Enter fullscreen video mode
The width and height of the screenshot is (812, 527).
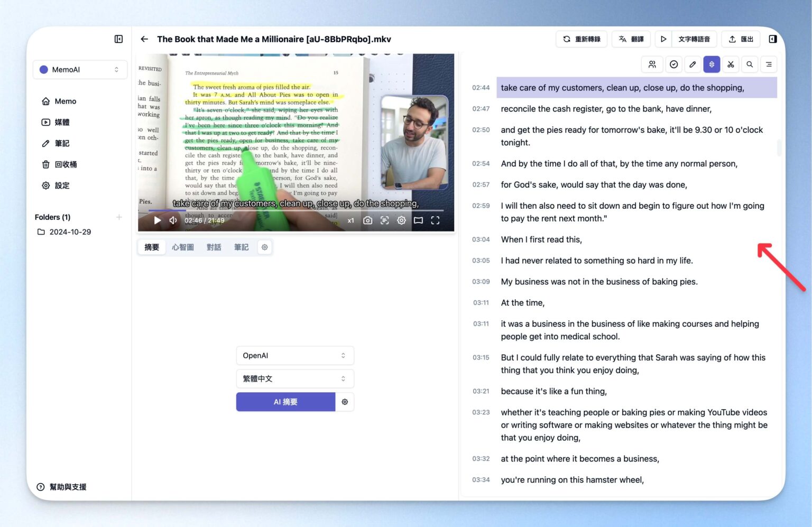(435, 220)
